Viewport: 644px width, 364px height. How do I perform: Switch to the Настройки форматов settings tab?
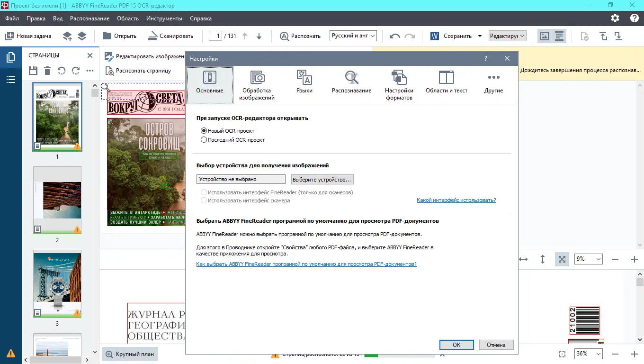399,84
